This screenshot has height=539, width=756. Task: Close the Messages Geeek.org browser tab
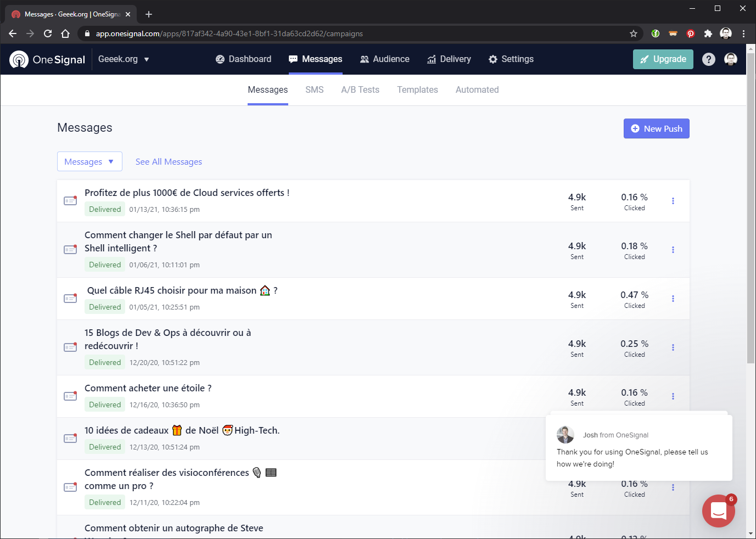point(128,14)
